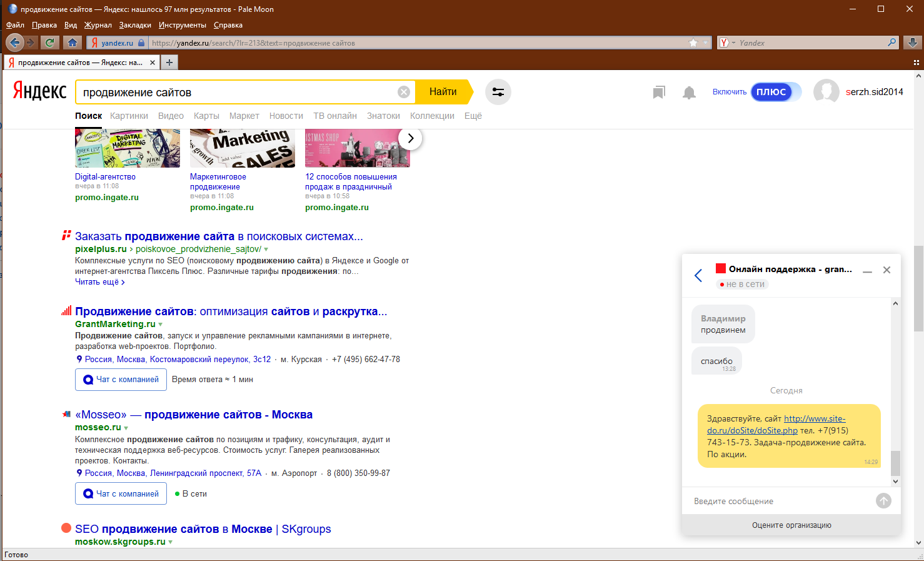Viewport: 924px width, 561px height.
Task: Click the pixelplus.ru favicon in the results
Action: point(66,236)
